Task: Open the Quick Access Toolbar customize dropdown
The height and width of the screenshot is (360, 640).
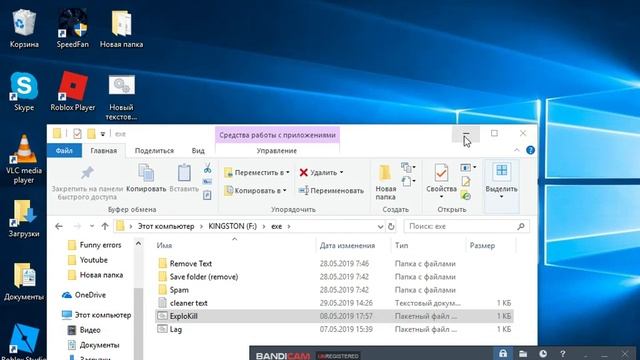Action: 103,134
